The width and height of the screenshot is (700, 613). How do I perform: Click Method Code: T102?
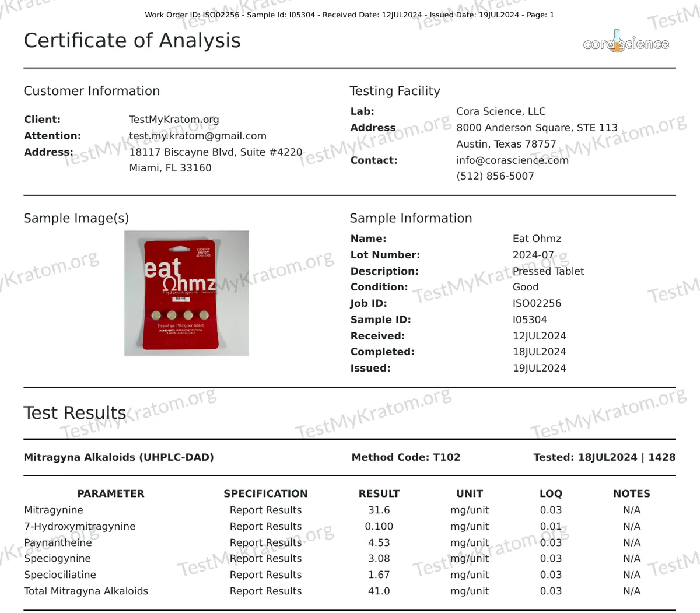coord(406,457)
